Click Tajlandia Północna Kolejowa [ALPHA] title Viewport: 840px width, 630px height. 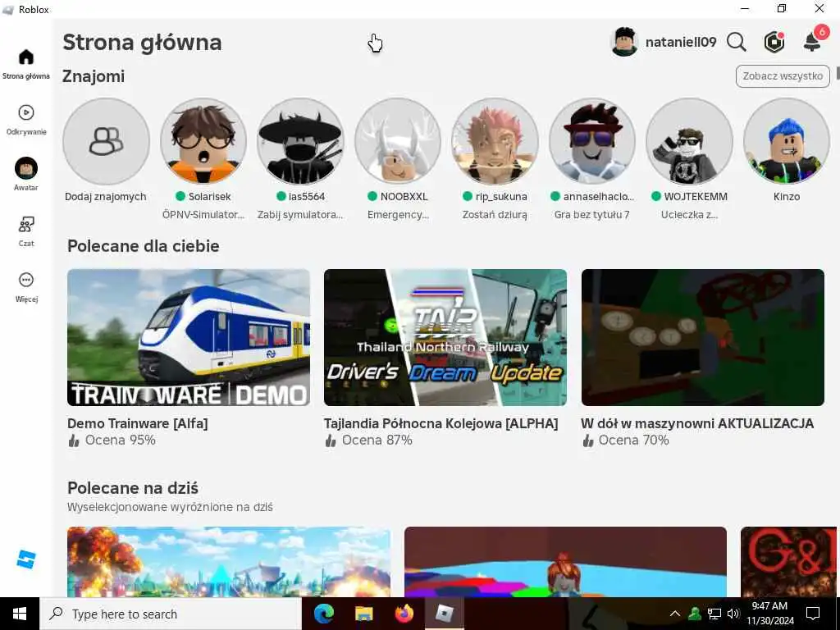[441, 423]
